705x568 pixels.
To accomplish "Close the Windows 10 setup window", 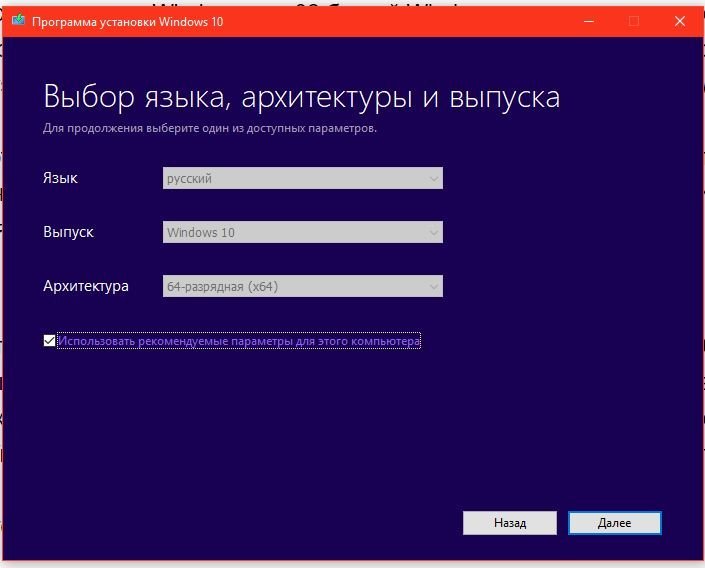I will pos(680,21).
